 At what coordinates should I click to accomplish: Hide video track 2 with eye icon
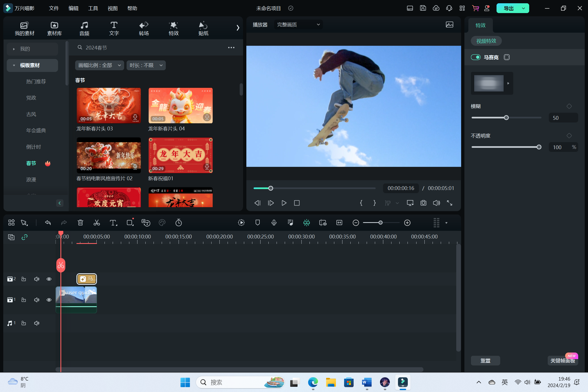(49, 279)
